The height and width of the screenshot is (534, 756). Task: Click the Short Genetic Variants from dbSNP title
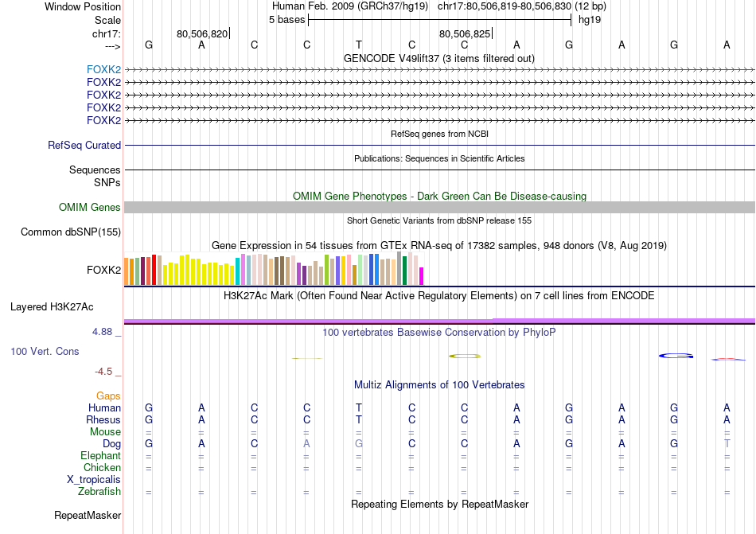439,220
